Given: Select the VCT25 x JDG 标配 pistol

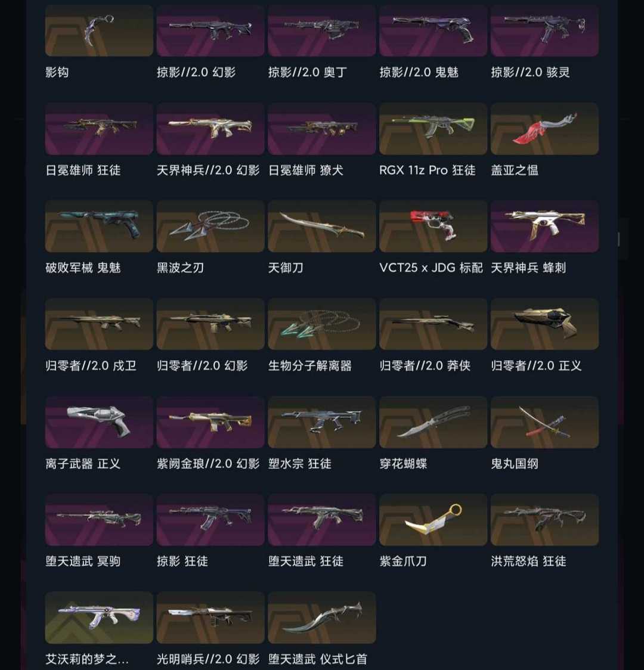Looking at the screenshot, I should coord(433,226).
